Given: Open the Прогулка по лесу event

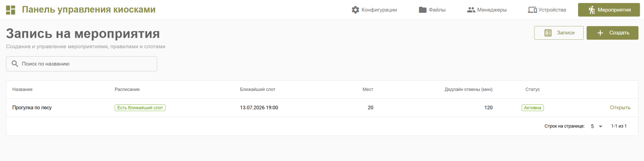Looking at the screenshot, I should pos(620,107).
